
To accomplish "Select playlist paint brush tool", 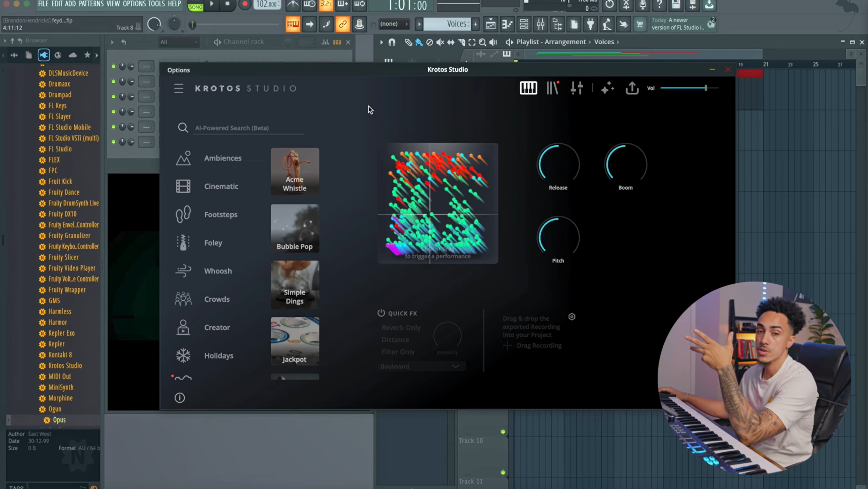I will pos(419,42).
